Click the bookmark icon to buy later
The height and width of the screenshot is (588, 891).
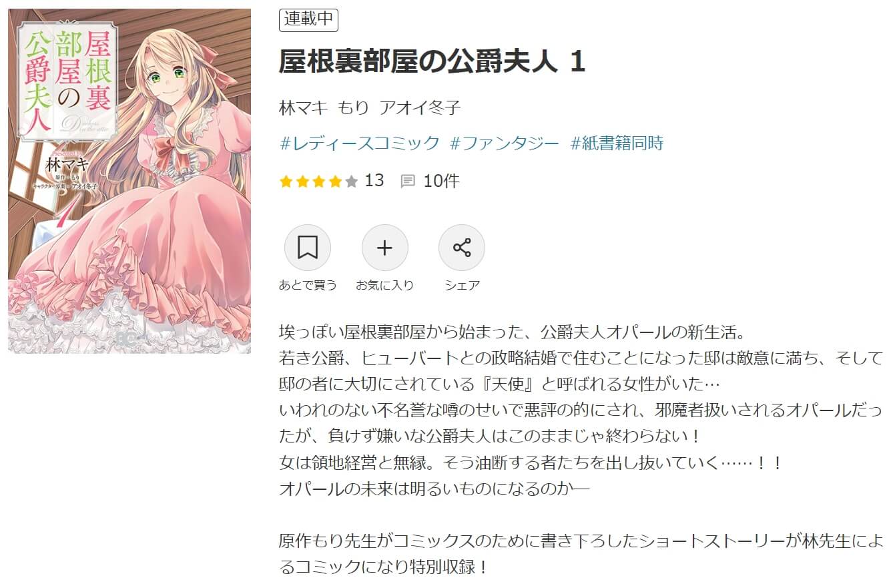pyautogui.click(x=308, y=248)
